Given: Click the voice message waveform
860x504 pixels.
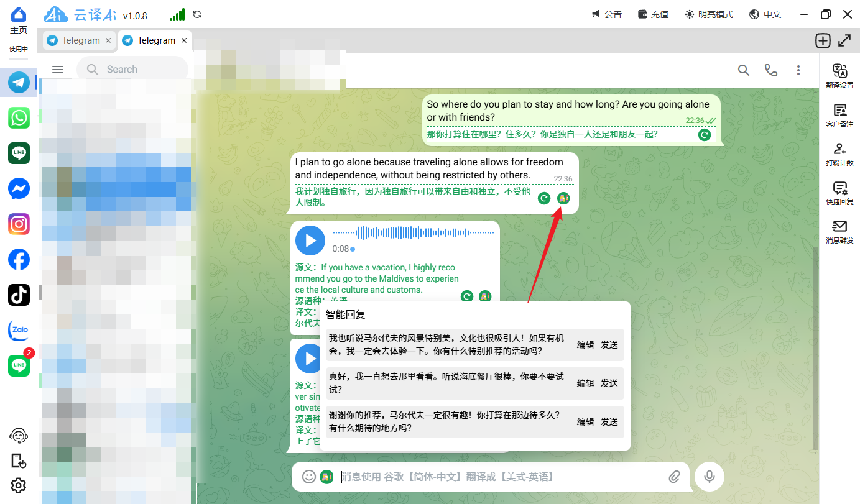Looking at the screenshot, I should point(414,233).
